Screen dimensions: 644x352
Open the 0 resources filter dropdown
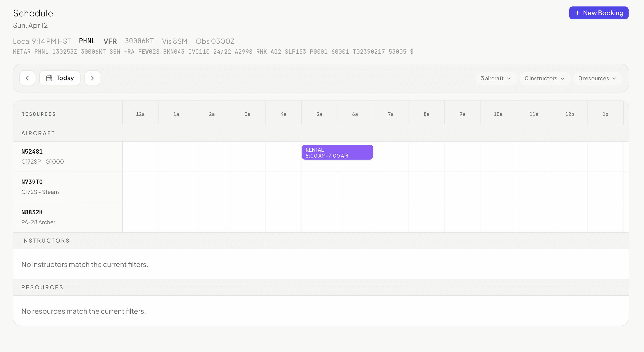(597, 78)
